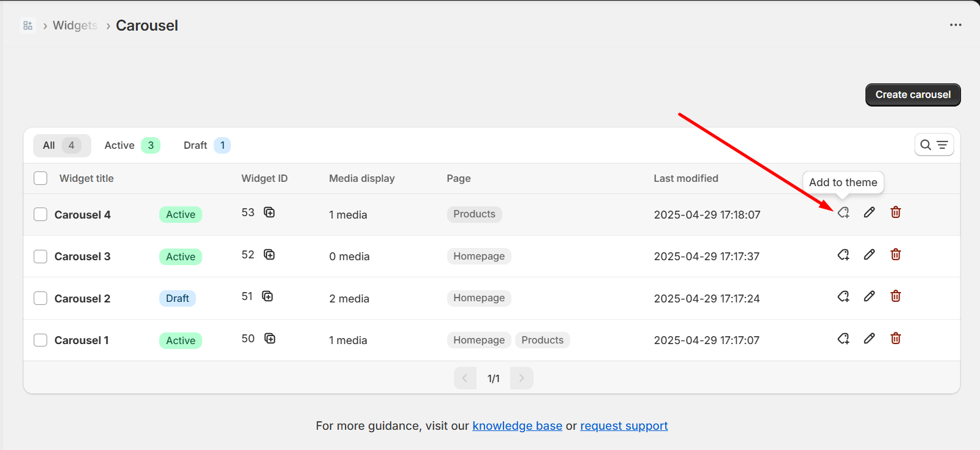Click Add to theme icon for Carousel 4

[x=843, y=212]
